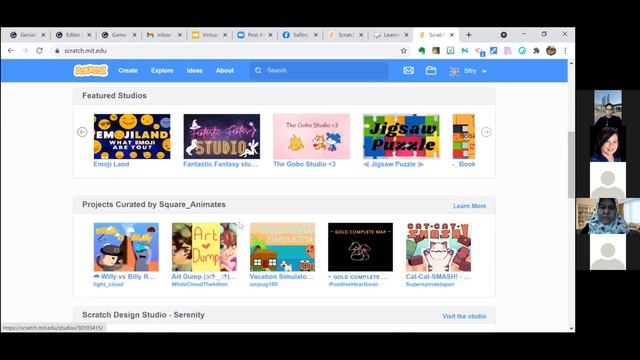Open The Gobo Studio <3 link
The image size is (640, 360).
[304, 164]
